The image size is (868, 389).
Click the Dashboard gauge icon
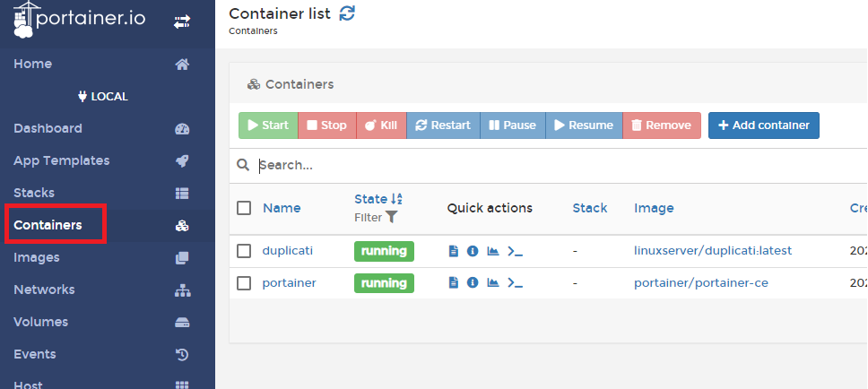182,129
